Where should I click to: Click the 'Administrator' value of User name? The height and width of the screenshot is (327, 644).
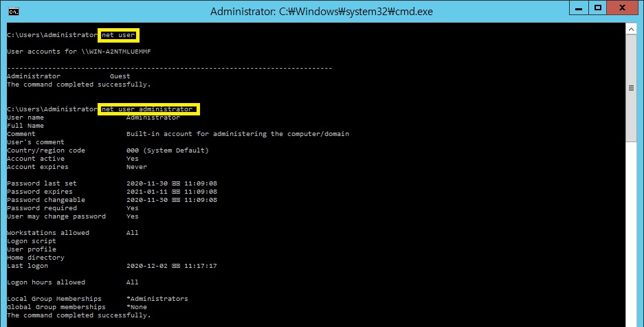click(153, 117)
